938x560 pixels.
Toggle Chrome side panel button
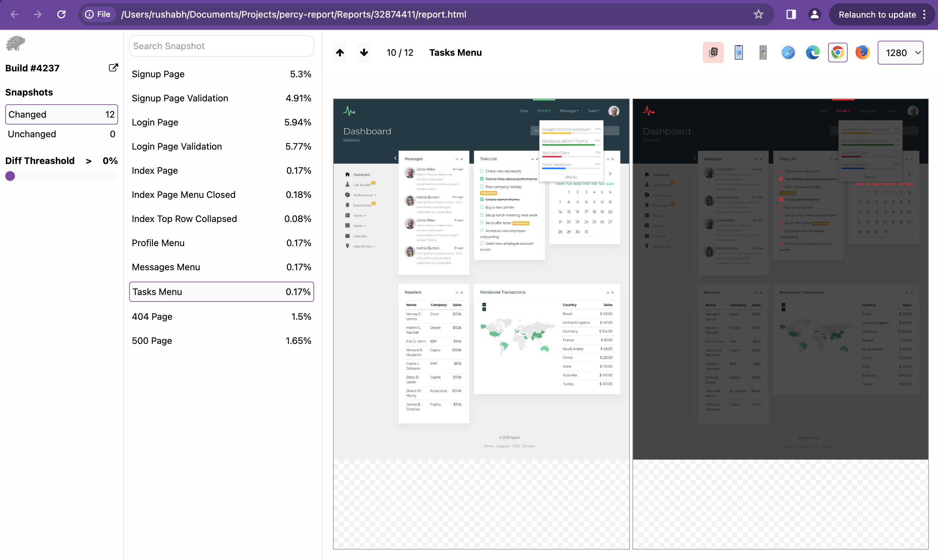(791, 14)
